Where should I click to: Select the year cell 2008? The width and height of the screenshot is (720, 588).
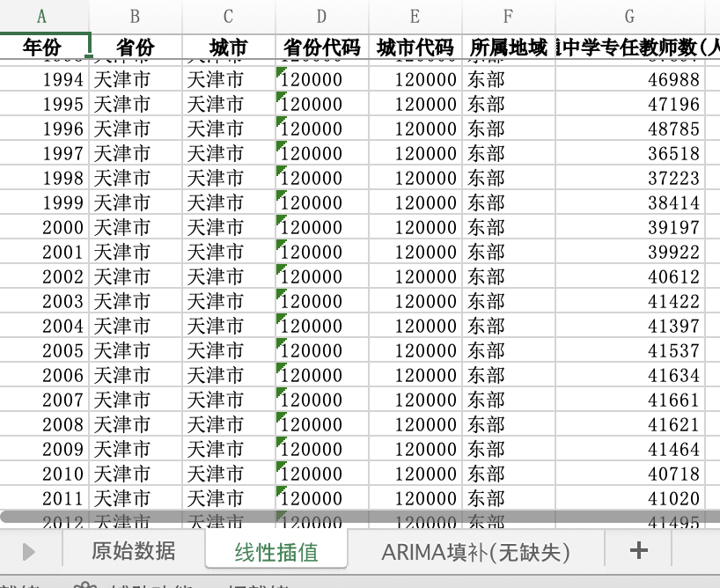44,424
